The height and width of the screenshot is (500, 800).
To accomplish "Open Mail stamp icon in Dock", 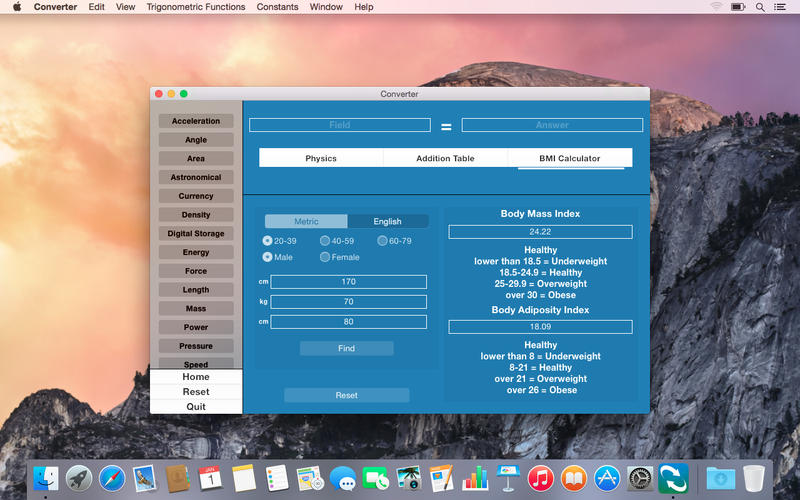I will pyautogui.click(x=144, y=479).
